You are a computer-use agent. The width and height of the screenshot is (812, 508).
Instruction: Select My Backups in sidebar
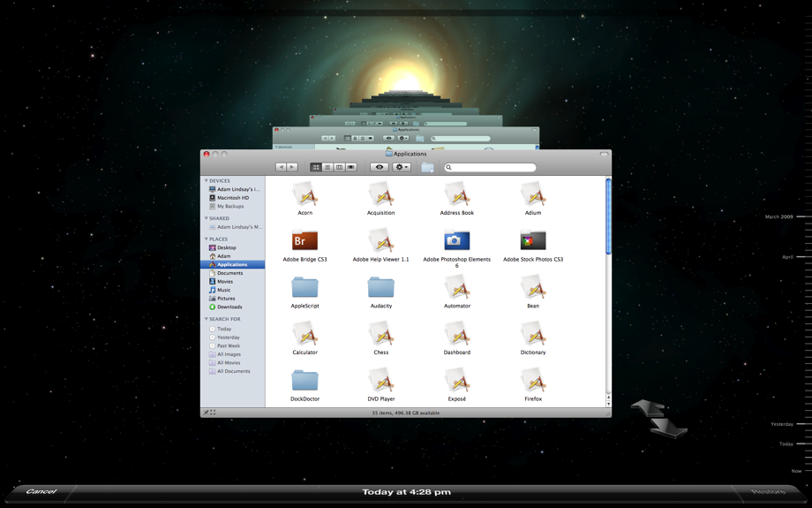232,207
